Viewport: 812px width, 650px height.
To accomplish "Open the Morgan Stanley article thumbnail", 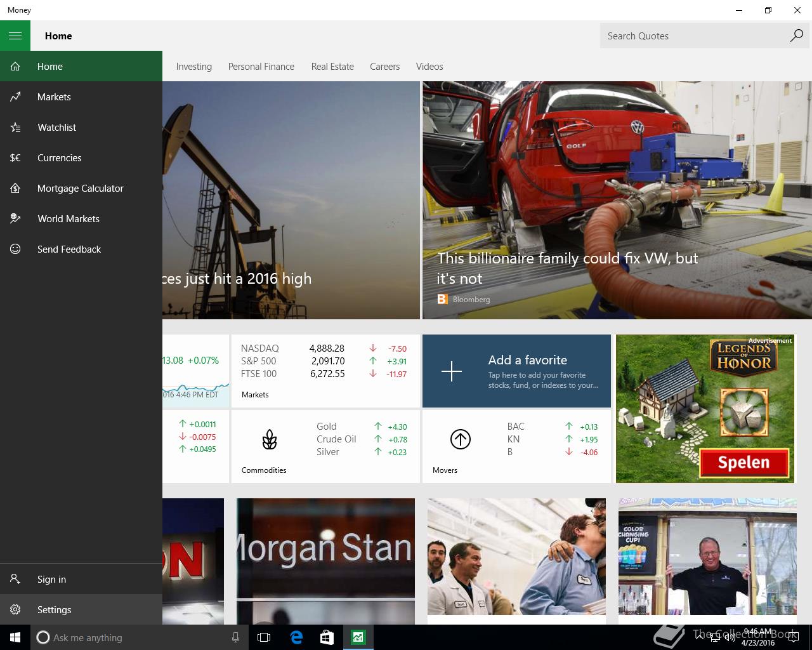I will 326,561.
